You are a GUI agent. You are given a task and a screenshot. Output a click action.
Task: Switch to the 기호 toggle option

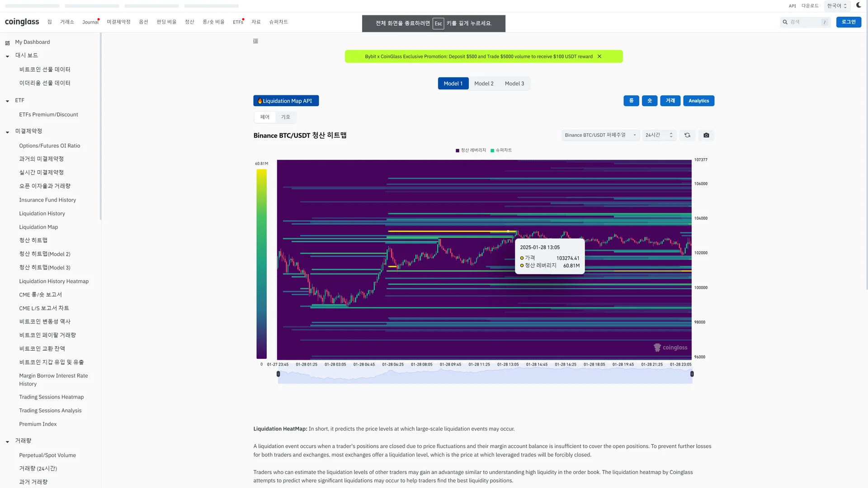coord(285,117)
